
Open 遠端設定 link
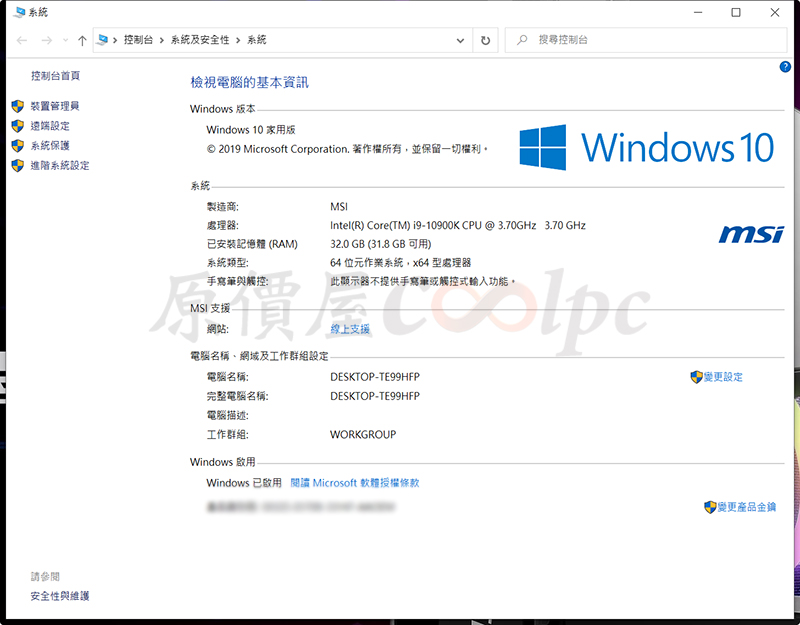pyautogui.click(x=50, y=126)
